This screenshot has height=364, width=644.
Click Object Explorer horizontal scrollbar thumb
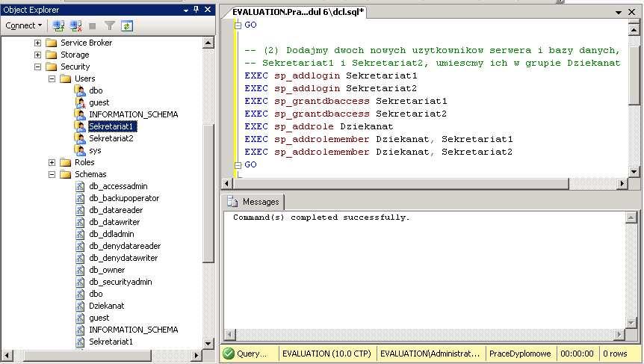tap(87, 355)
